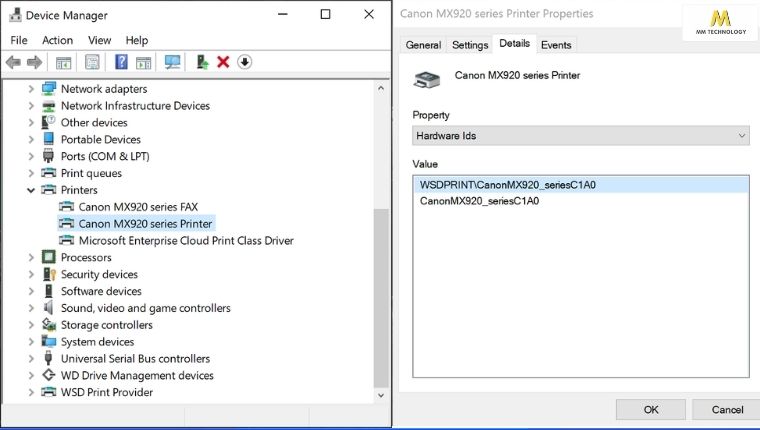760x430 pixels.
Task: Expand the Other devices node
Action: (x=31, y=122)
